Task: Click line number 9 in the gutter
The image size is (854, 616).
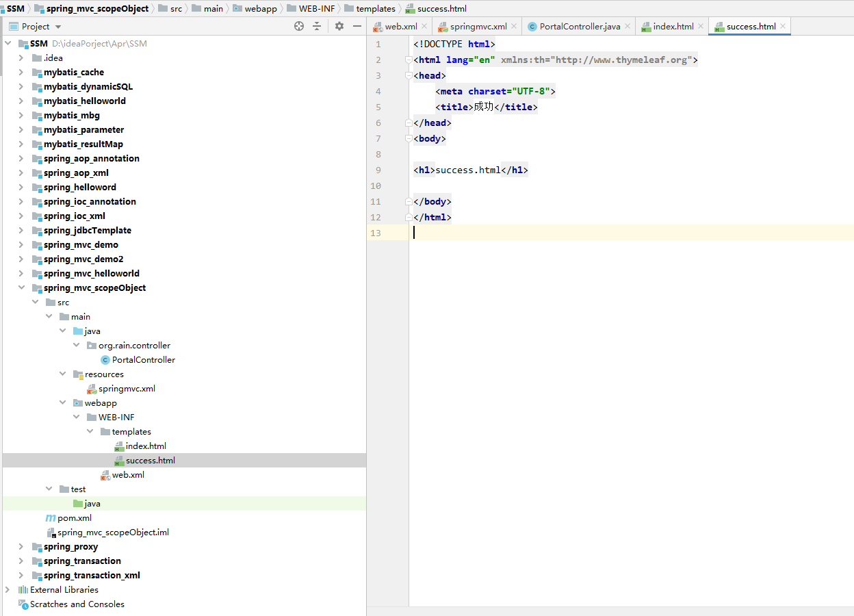Action: pyautogui.click(x=378, y=170)
